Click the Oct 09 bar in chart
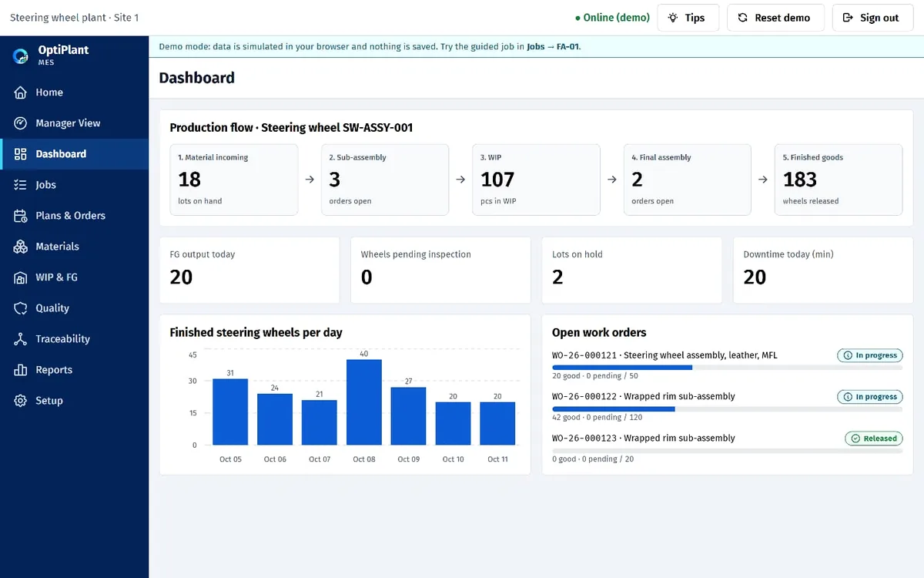This screenshot has height=578, width=924. 409,416
